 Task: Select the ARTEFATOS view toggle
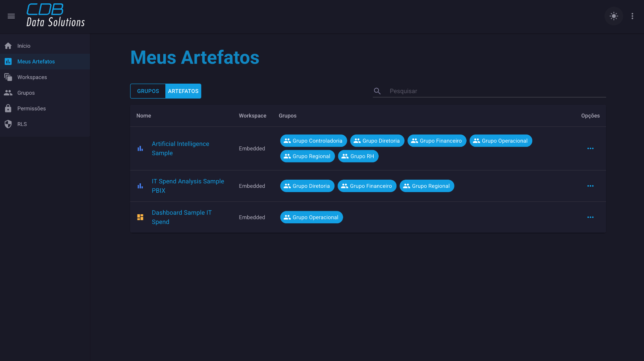pyautogui.click(x=183, y=91)
